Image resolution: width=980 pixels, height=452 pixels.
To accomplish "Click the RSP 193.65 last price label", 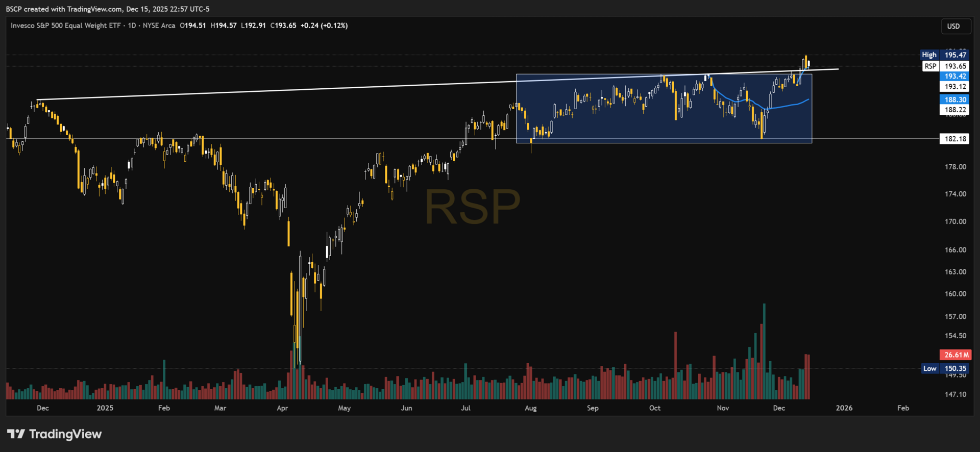I will 945,66.
